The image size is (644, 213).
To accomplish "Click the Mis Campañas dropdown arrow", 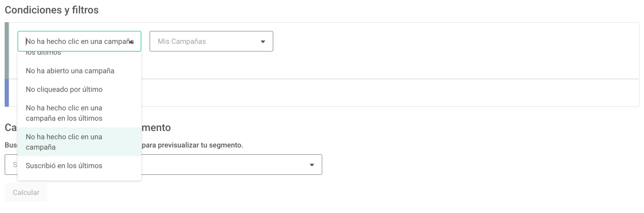I will point(263,42).
